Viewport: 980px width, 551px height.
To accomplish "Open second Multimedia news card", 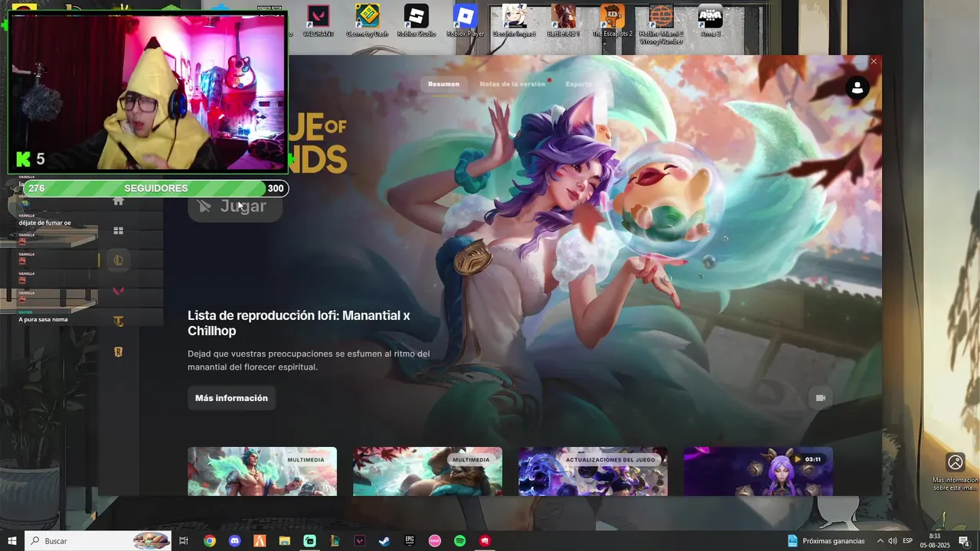I will [x=427, y=471].
